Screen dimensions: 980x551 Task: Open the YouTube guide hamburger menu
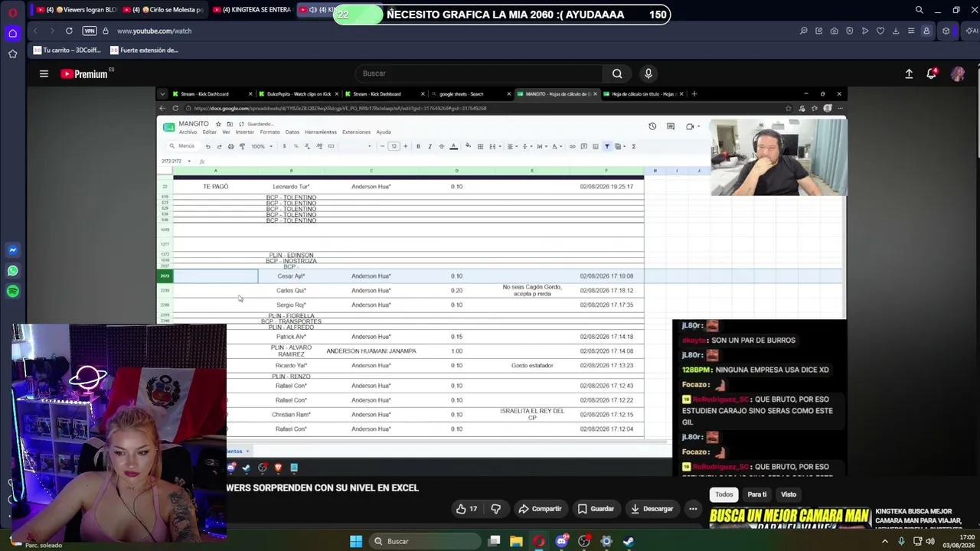click(x=44, y=73)
